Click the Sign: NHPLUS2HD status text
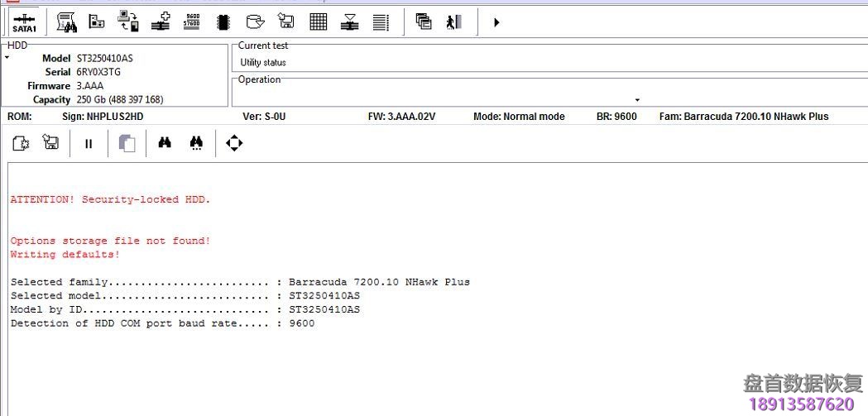This screenshot has height=416, width=868. click(103, 117)
